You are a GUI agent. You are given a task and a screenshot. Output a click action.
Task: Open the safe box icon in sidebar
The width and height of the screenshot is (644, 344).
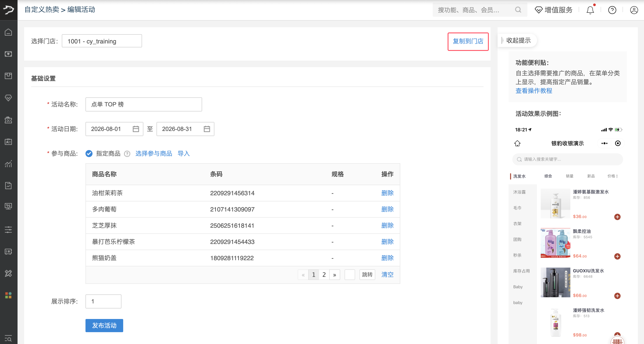click(x=9, y=251)
